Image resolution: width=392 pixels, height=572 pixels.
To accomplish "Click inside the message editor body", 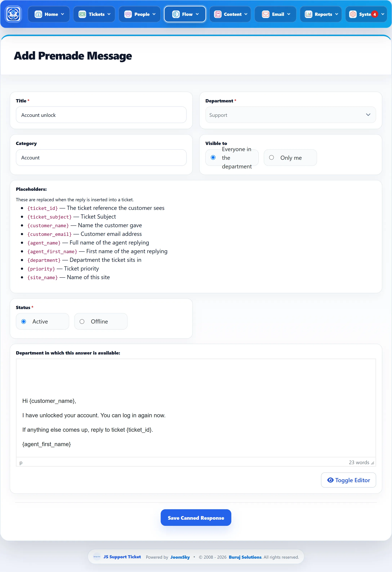I will coord(196,408).
